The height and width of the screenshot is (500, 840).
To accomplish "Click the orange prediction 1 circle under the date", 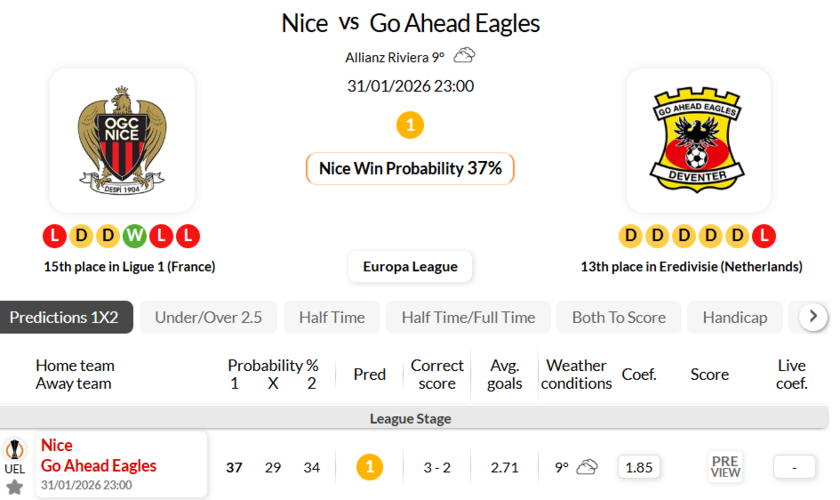I will click(410, 126).
